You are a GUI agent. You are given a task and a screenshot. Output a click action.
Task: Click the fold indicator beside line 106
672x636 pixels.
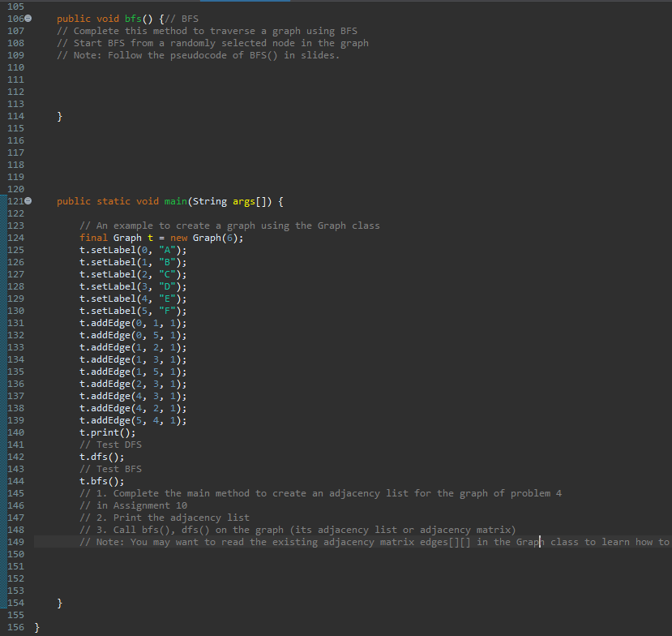(x=28, y=18)
